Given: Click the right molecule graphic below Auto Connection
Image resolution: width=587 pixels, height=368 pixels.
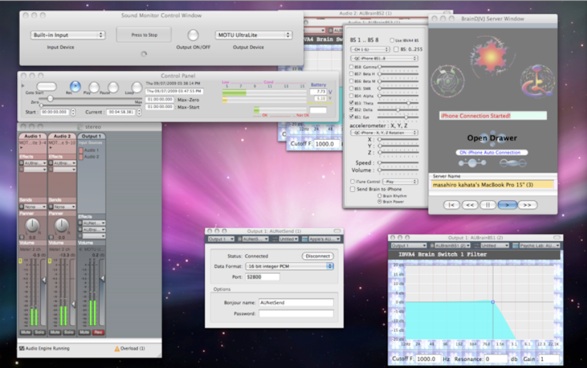Looking at the screenshot, I should 513,162.
